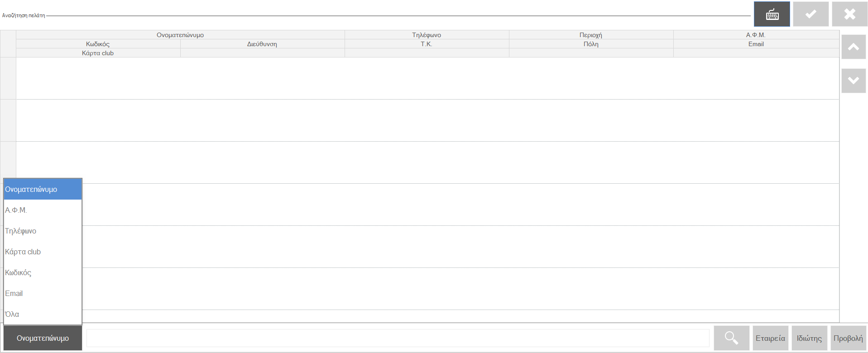Choose Τηλέφωνο in the search list
868x353 pixels.
pyautogui.click(x=43, y=231)
